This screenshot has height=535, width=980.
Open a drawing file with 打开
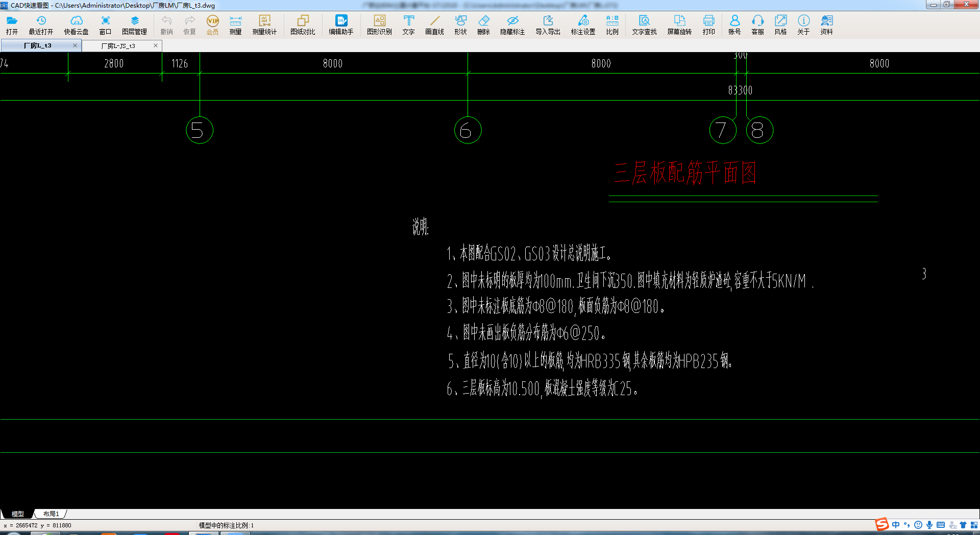click(x=12, y=25)
